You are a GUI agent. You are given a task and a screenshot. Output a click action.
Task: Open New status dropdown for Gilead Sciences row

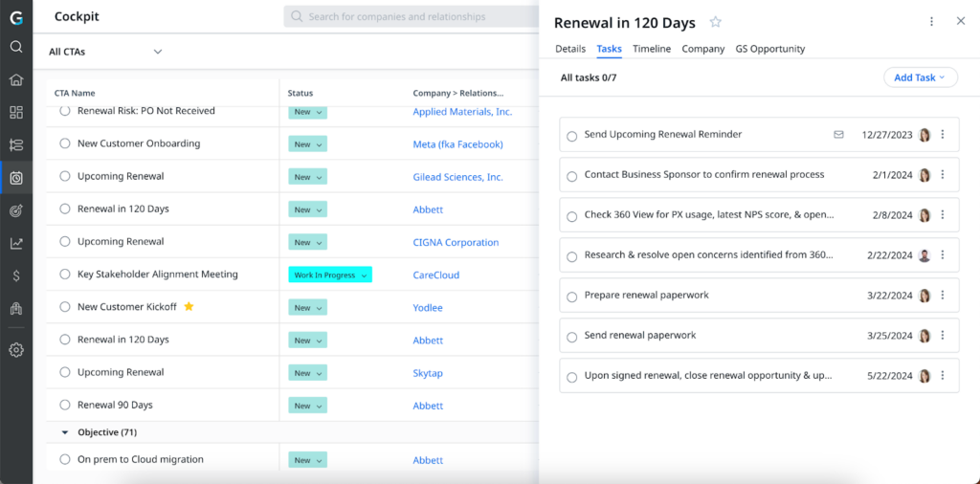(x=307, y=177)
